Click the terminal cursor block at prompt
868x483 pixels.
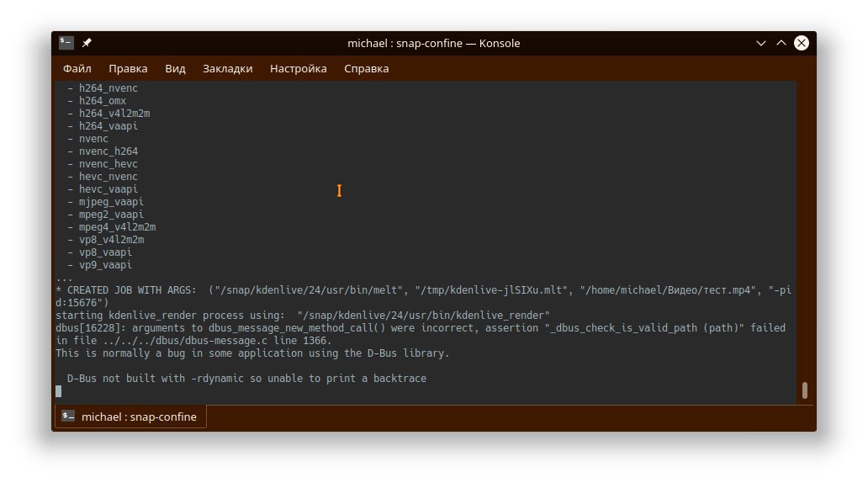[58, 391]
